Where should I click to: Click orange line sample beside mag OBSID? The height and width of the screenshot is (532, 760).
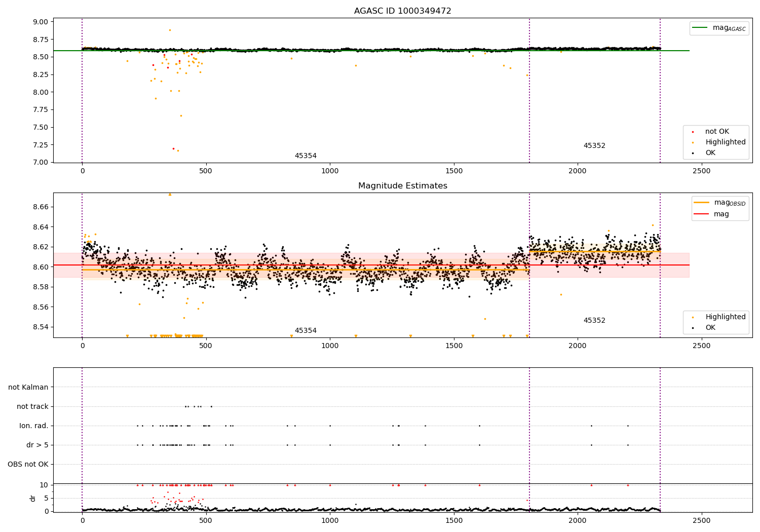pos(701,203)
